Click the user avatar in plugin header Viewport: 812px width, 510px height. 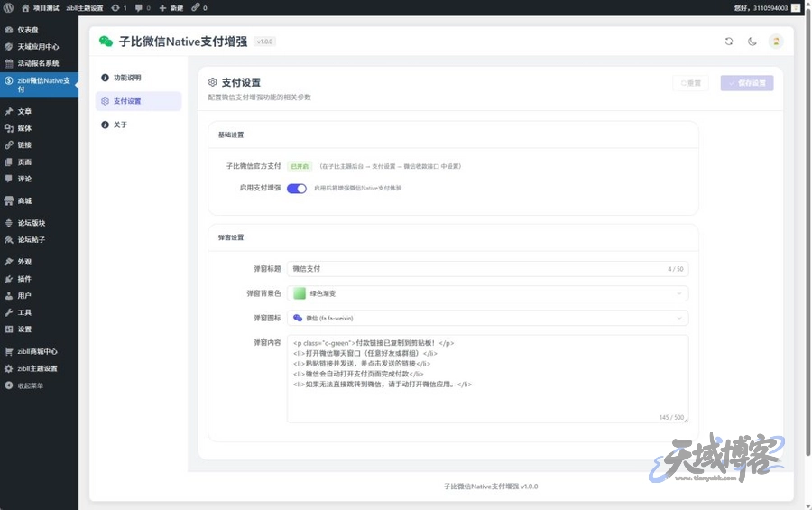click(x=776, y=42)
